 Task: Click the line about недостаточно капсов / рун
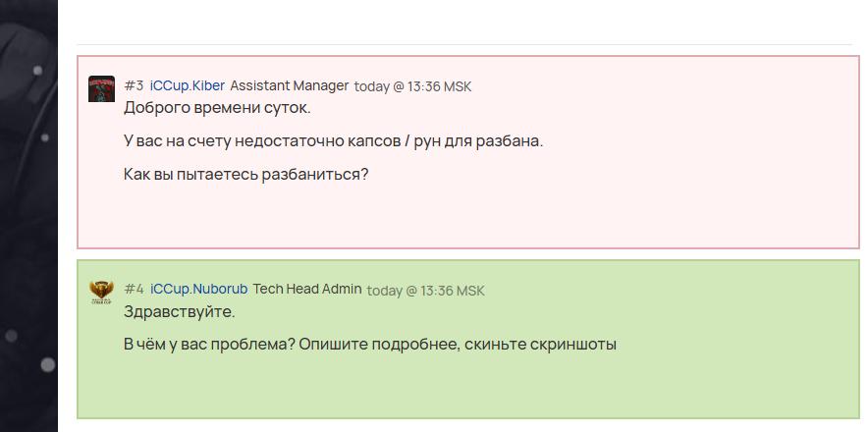[x=333, y=140]
